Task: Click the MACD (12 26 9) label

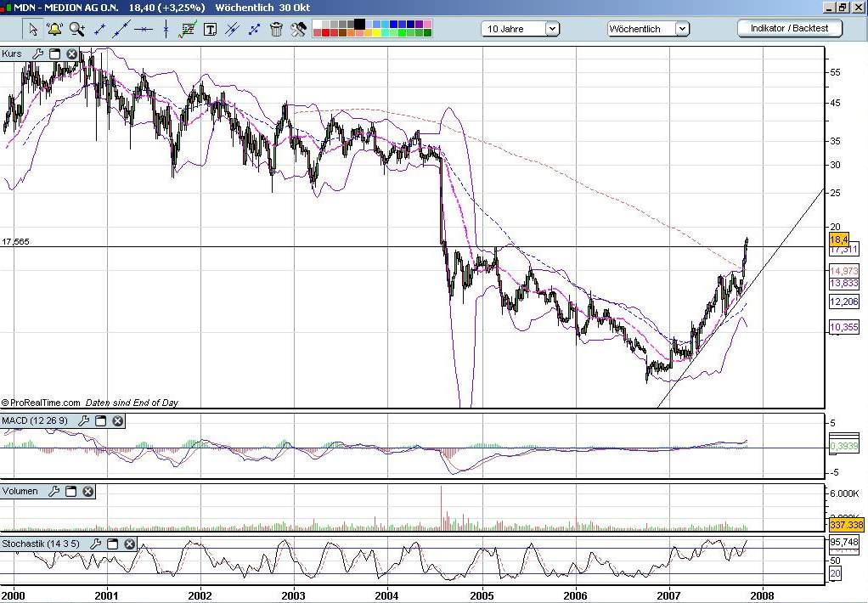Action: coord(35,421)
